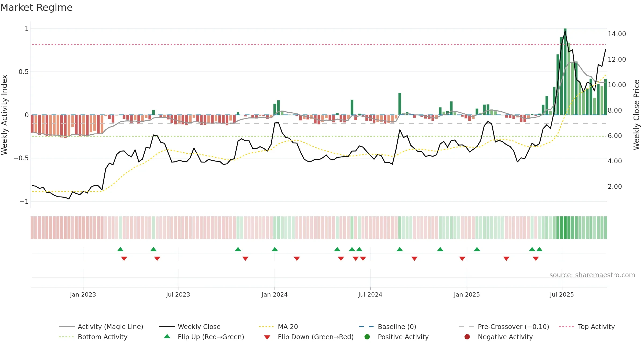
Task: Click the Jul 2025 x-axis label
Action: pyautogui.click(x=562, y=294)
